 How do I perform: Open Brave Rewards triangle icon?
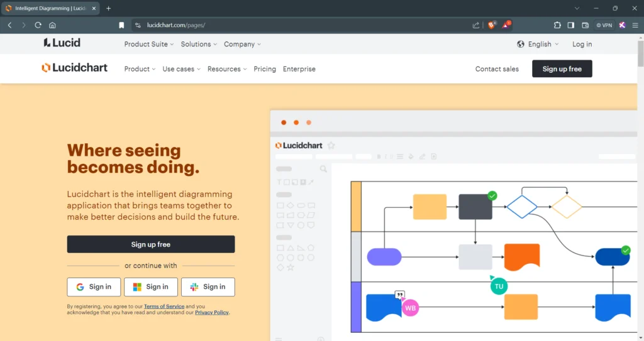pos(506,25)
